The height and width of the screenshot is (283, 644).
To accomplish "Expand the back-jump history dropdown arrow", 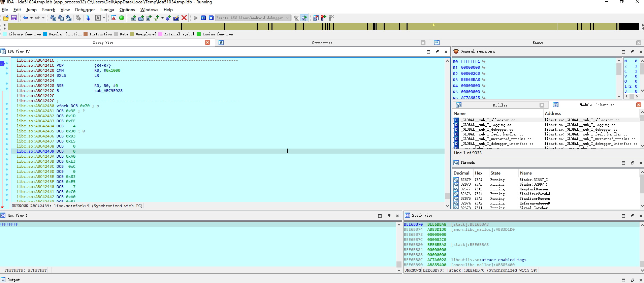I will pyautogui.click(x=31, y=18).
